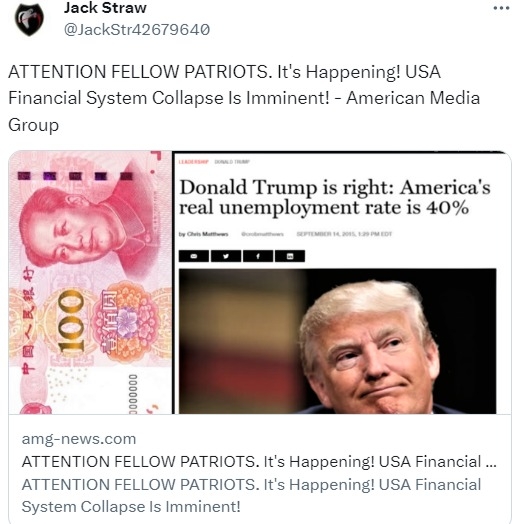Click the @JackStr42679640 handle
The width and height of the screenshot is (522, 524).
[x=137, y=29]
